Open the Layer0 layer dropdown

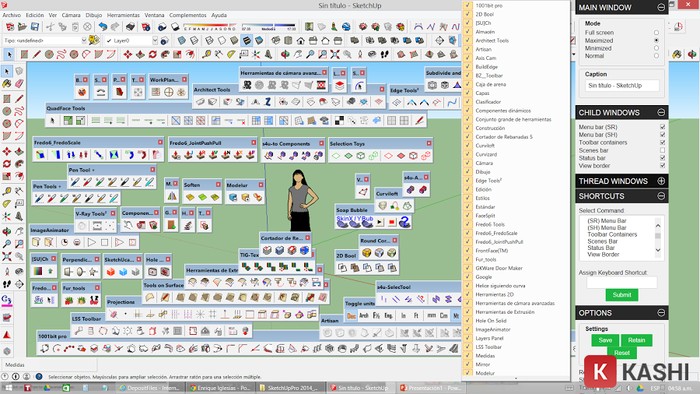click(155, 41)
